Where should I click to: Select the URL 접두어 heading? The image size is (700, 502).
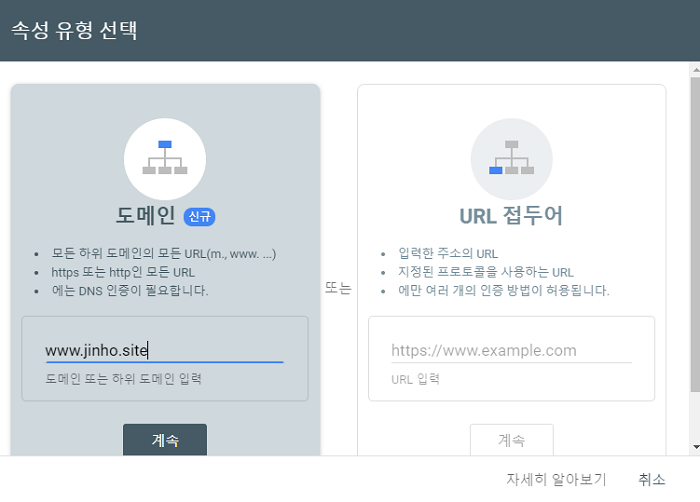click(x=511, y=216)
